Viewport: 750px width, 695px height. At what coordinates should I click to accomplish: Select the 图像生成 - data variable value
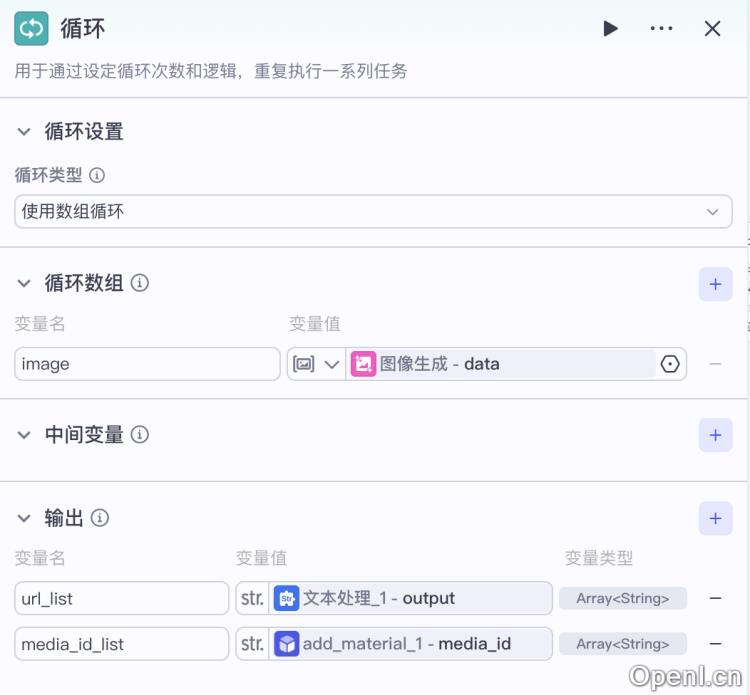click(x=502, y=364)
